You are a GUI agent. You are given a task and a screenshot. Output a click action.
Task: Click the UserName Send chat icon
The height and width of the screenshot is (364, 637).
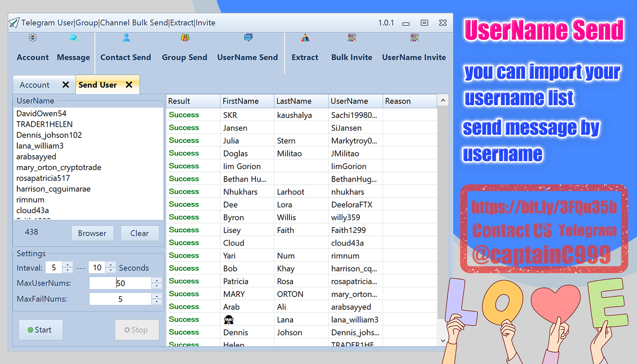pos(248,38)
